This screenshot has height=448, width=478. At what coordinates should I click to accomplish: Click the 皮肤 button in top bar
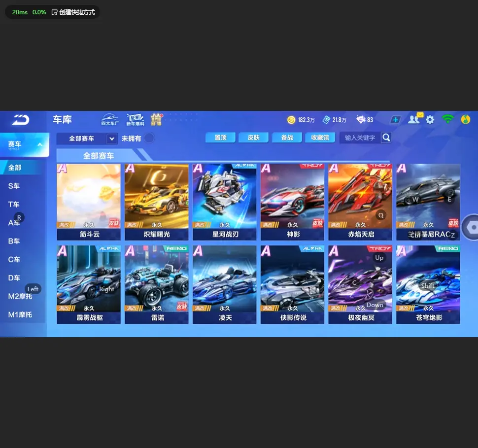[x=254, y=138]
